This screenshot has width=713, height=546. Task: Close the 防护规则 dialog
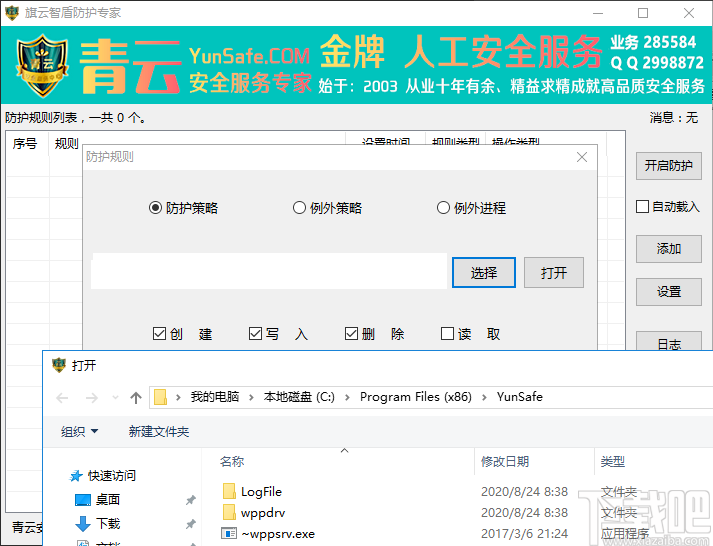click(x=582, y=157)
